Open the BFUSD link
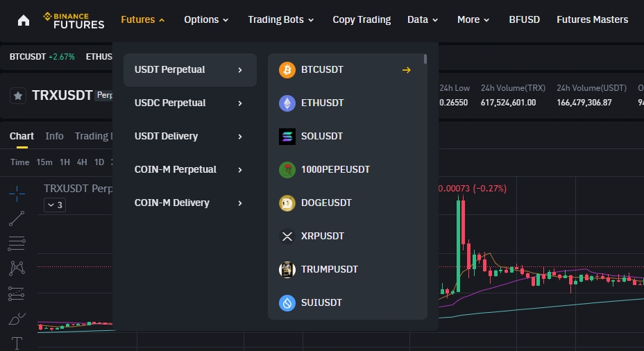 524,19
